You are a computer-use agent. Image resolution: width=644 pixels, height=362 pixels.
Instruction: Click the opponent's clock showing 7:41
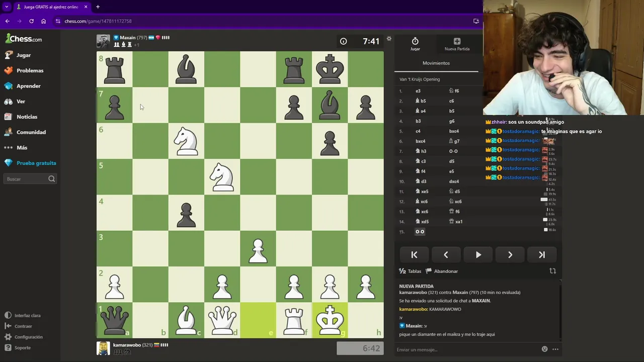(x=360, y=41)
